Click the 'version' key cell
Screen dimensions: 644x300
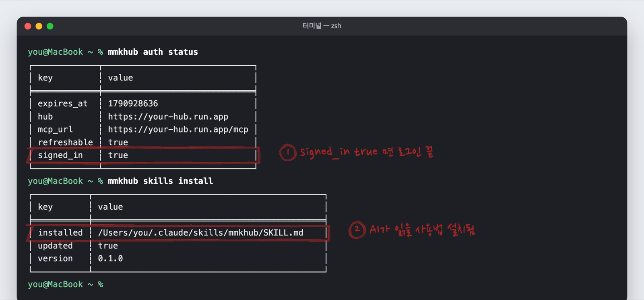(x=55, y=259)
